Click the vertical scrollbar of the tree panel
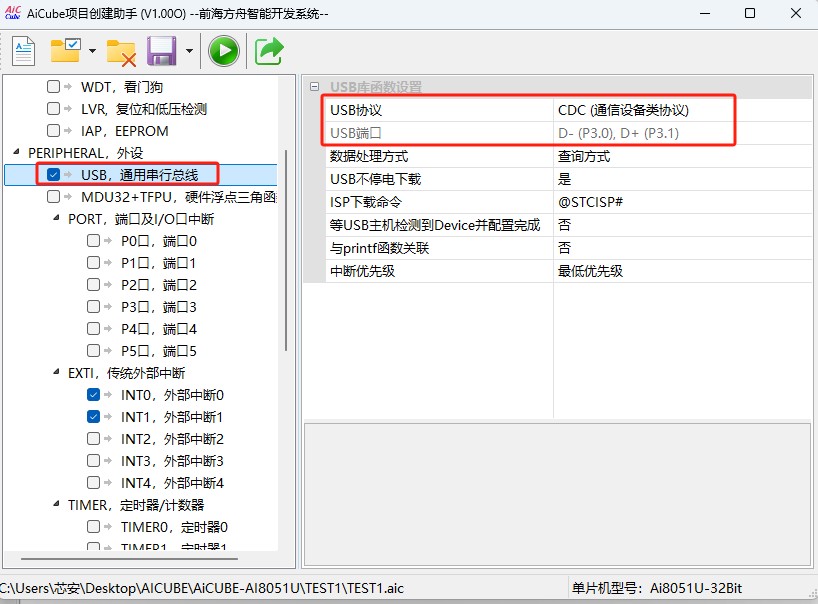The height and width of the screenshot is (604, 818). (286, 250)
